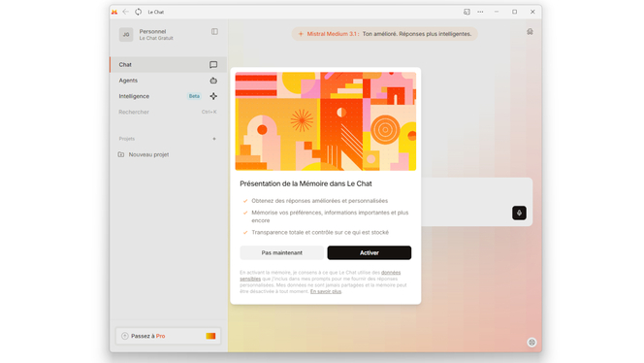
Task: Click the Le Chat Gratuit plan label
Action: pos(156,38)
